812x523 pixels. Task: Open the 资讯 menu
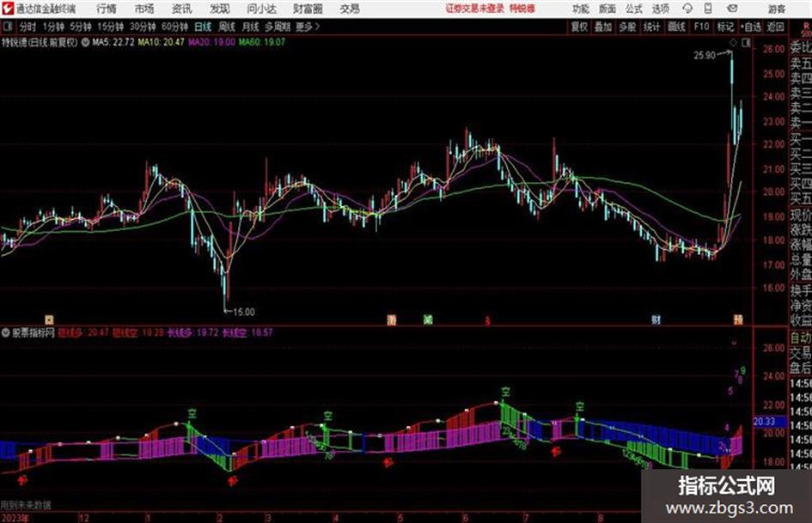[x=182, y=9]
